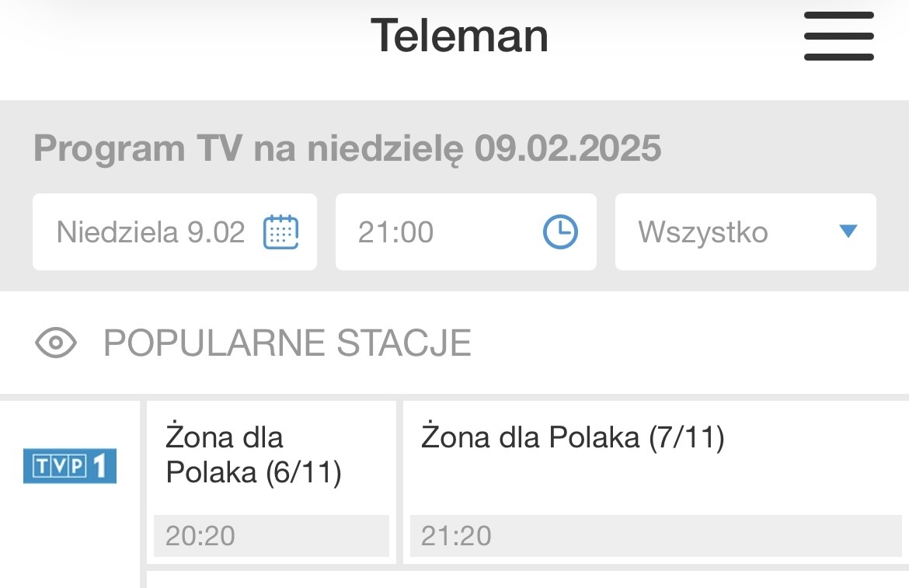This screenshot has height=588, width=909.
Task: Open the hamburger menu
Action: (838, 36)
